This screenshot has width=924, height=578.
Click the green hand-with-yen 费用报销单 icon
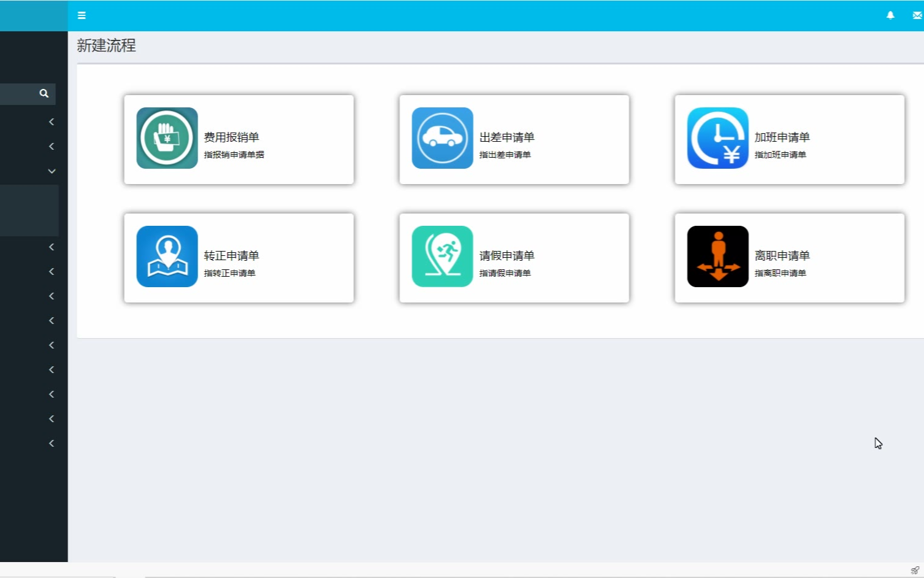(x=167, y=138)
